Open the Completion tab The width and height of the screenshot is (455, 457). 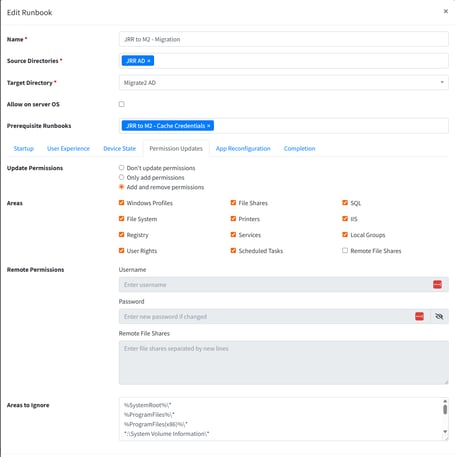pos(299,148)
